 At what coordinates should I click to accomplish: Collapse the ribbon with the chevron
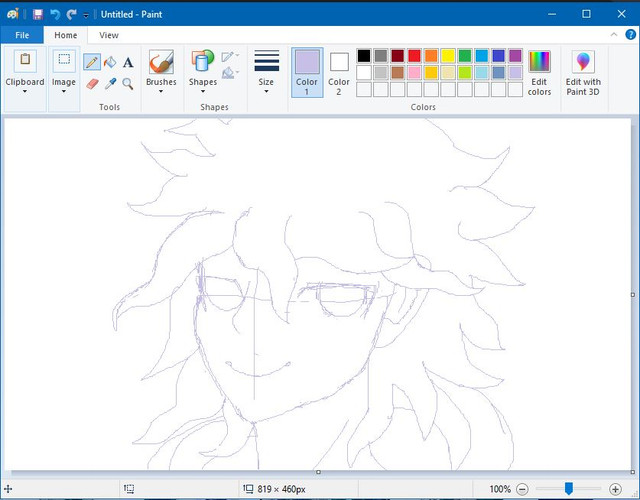click(x=614, y=35)
